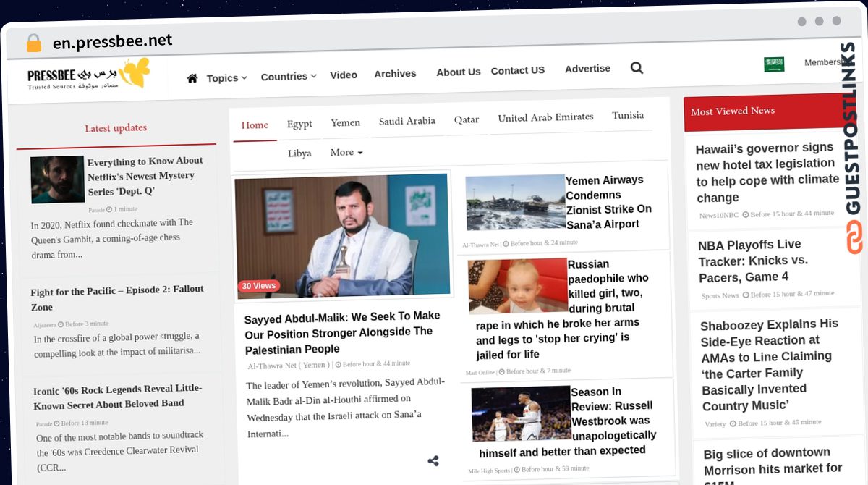Switch language using the Saudi flag icon
Viewport: 868px width, 485px height.
pos(774,64)
